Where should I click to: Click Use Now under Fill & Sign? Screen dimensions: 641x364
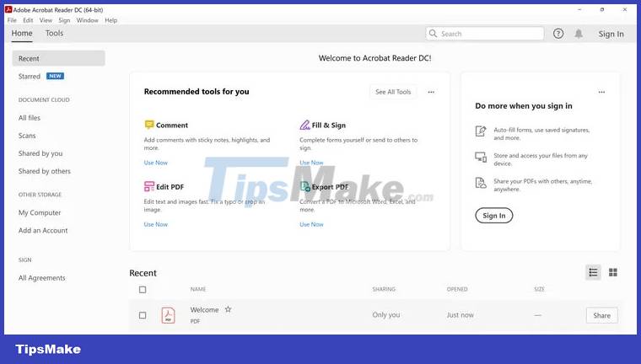point(311,163)
